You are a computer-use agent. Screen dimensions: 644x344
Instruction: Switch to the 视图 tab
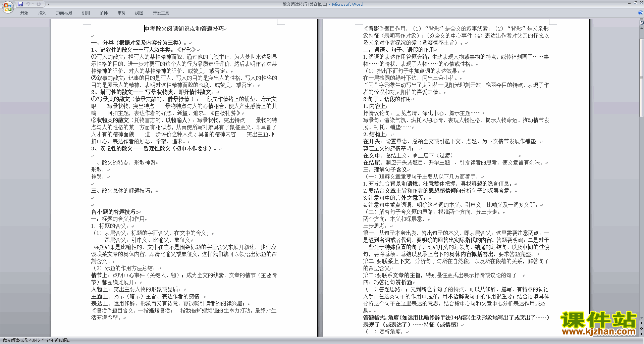[x=139, y=13]
